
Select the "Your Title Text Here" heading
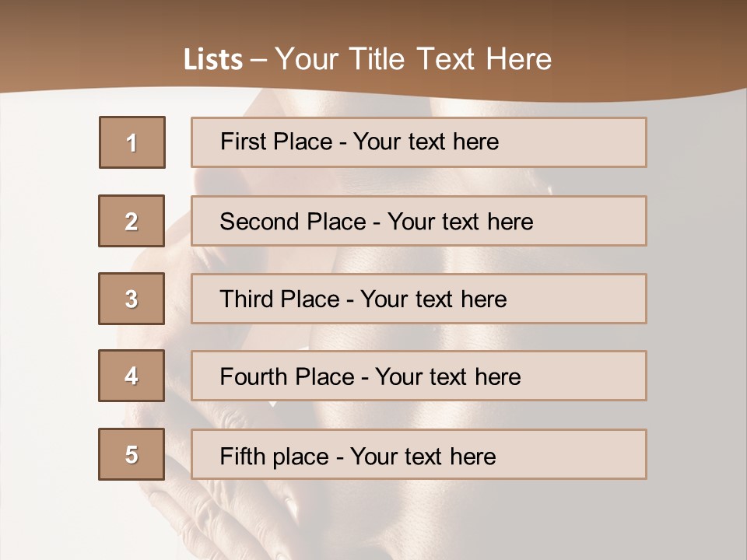click(x=413, y=59)
